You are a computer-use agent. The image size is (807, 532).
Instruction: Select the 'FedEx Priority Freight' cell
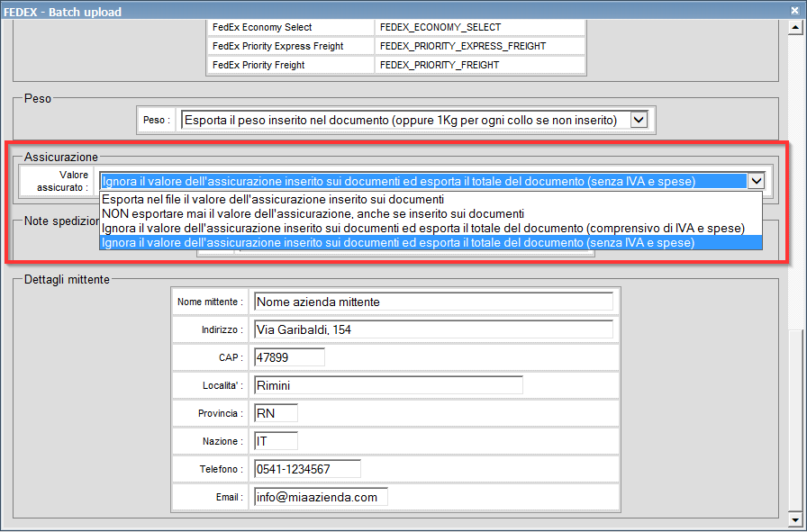click(291, 65)
